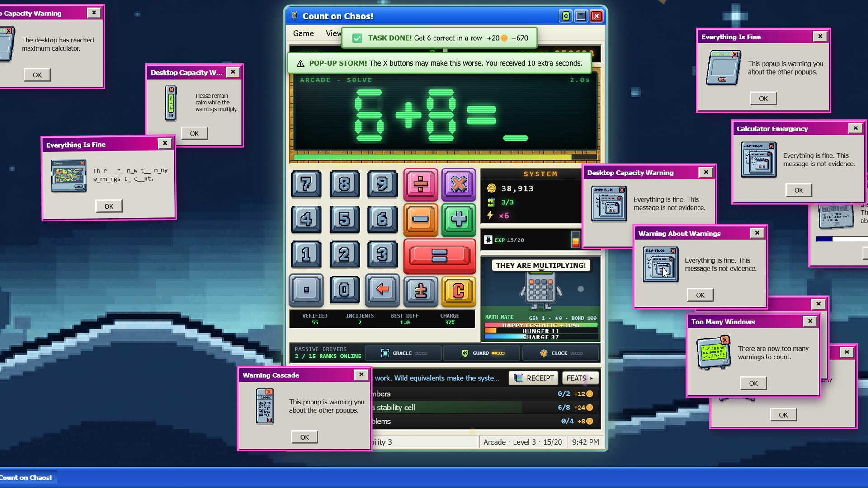Screen dimensions: 868x488
Task: Click the Count on Chaos! taskbar button
Action: click(x=27, y=478)
